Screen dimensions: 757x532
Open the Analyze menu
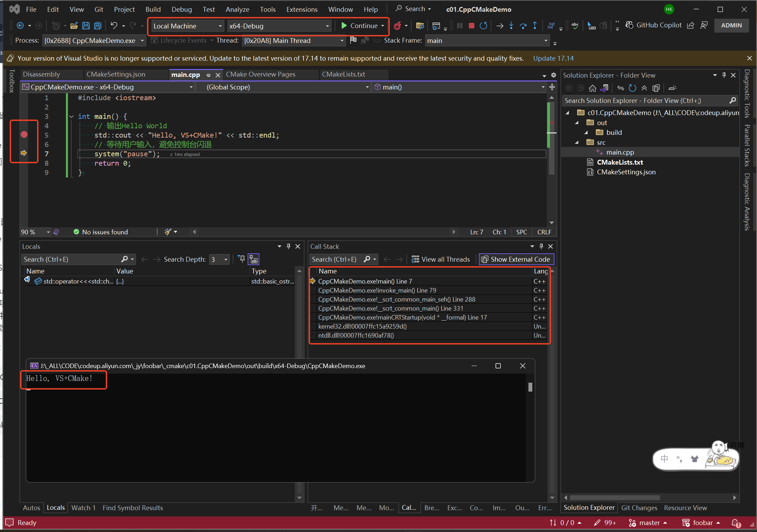[x=238, y=9]
